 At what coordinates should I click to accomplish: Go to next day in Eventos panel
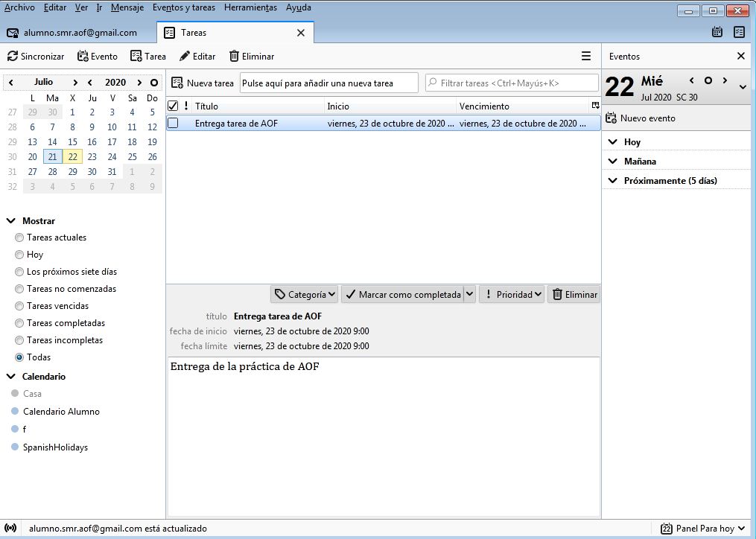tap(725, 80)
